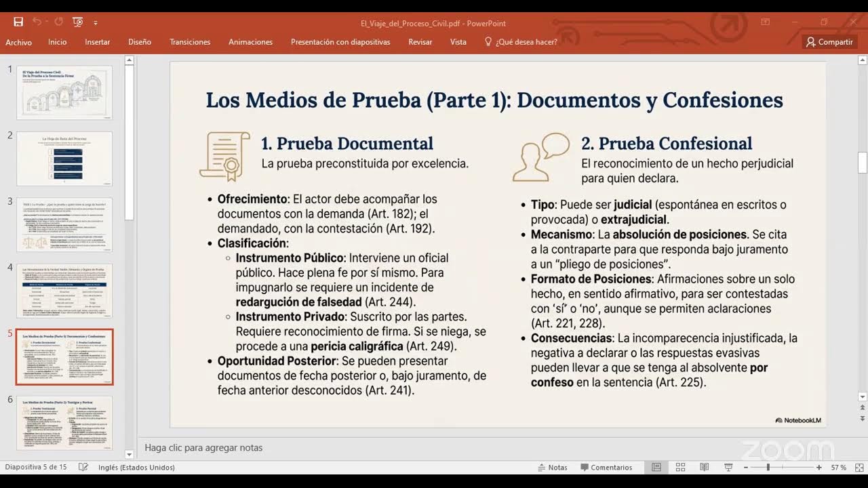Image resolution: width=868 pixels, height=488 pixels.
Task: Go to the Animaciones ribbon tab
Action: coord(251,42)
